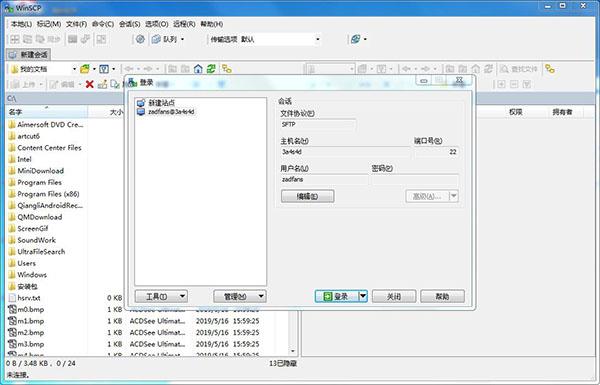Open the 管理 manage dropdown button
The width and height of the screenshot is (600, 385).
tap(240, 296)
